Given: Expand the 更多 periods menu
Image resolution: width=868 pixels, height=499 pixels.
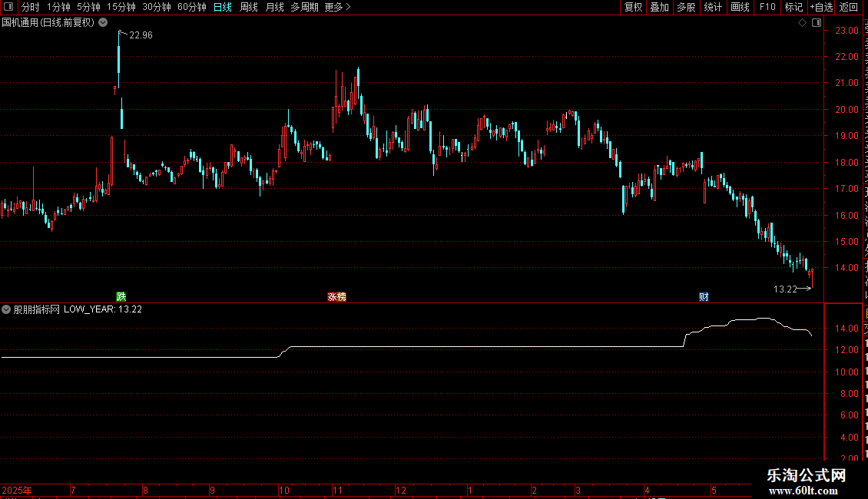Looking at the screenshot, I should click(337, 7).
